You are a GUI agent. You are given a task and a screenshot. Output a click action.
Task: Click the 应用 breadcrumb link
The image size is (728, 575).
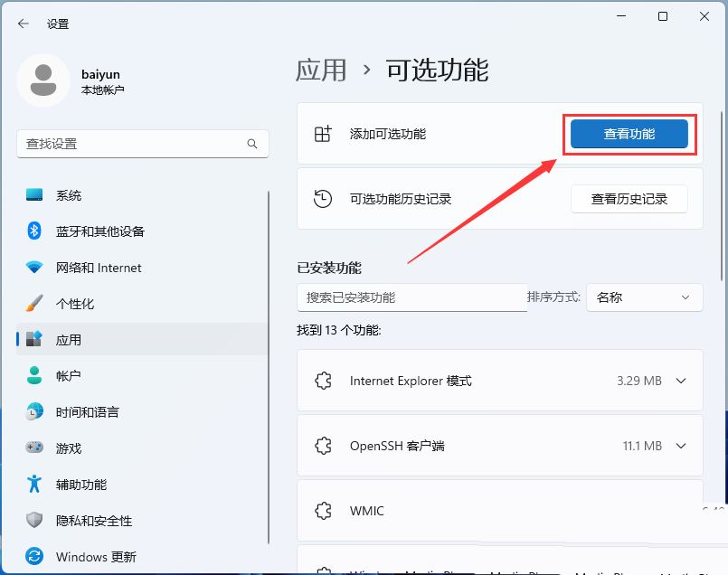coord(321,70)
